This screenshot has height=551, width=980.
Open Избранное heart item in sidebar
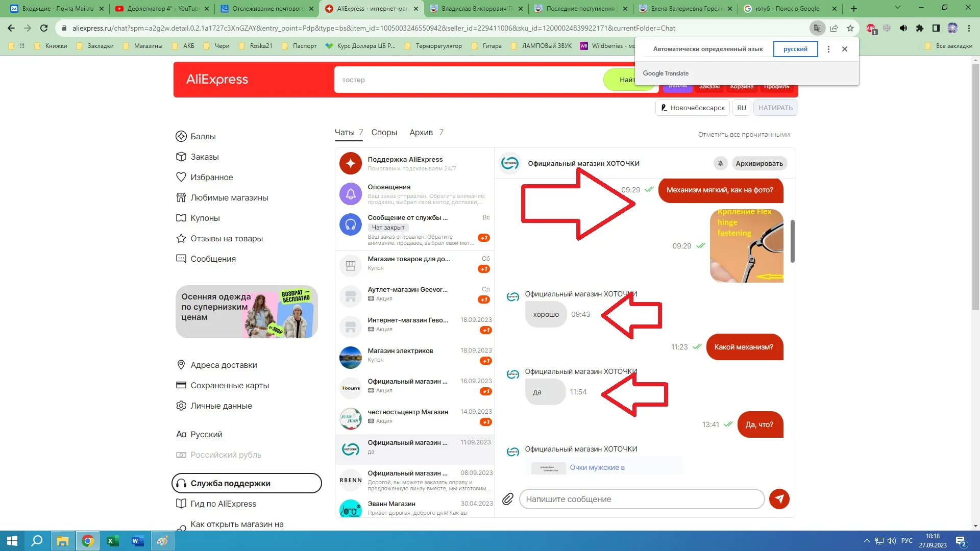point(211,177)
